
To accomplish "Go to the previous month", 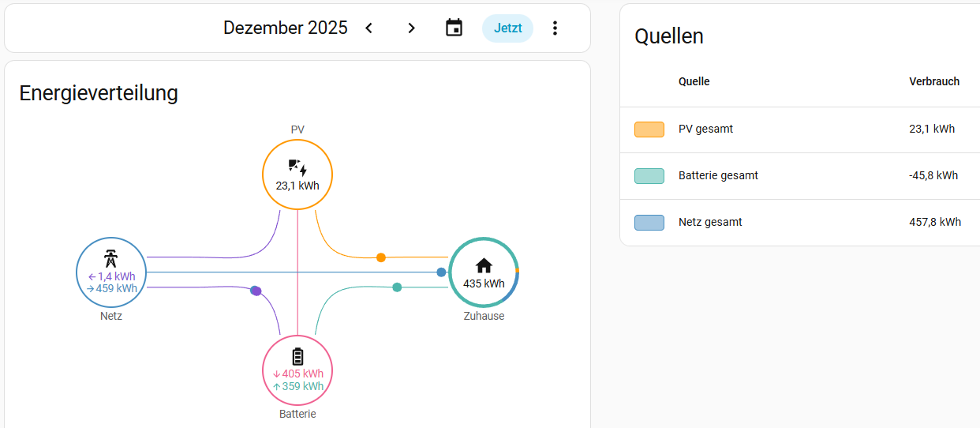I will (368, 28).
